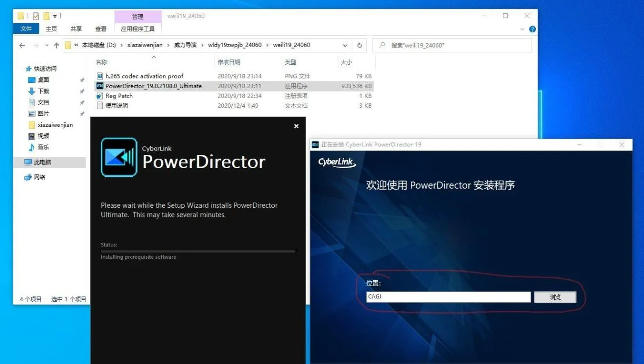Click the PowerDirector logo icon in the splash window
This screenshot has width=644, height=364.
(119, 157)
